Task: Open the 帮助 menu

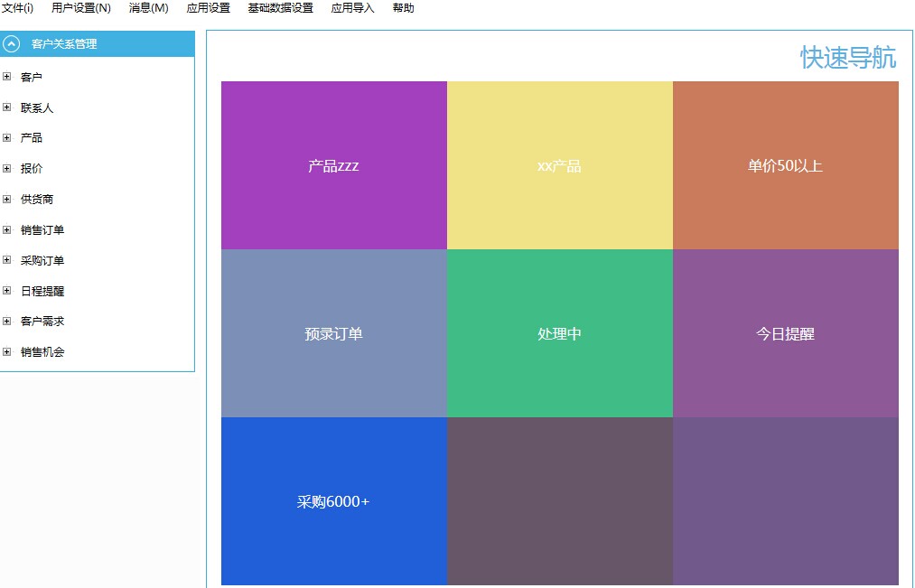Action: pyautogui.click(x=403, y=8)
